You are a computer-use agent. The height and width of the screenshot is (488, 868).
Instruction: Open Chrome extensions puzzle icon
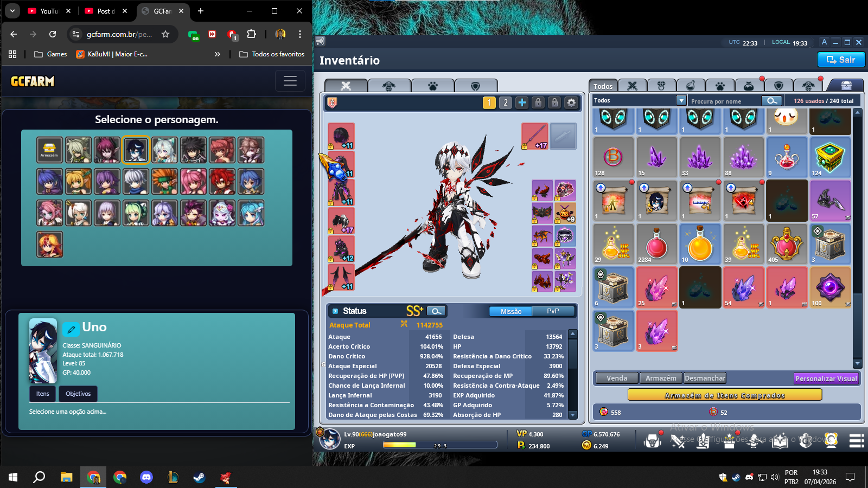point(251,34)
